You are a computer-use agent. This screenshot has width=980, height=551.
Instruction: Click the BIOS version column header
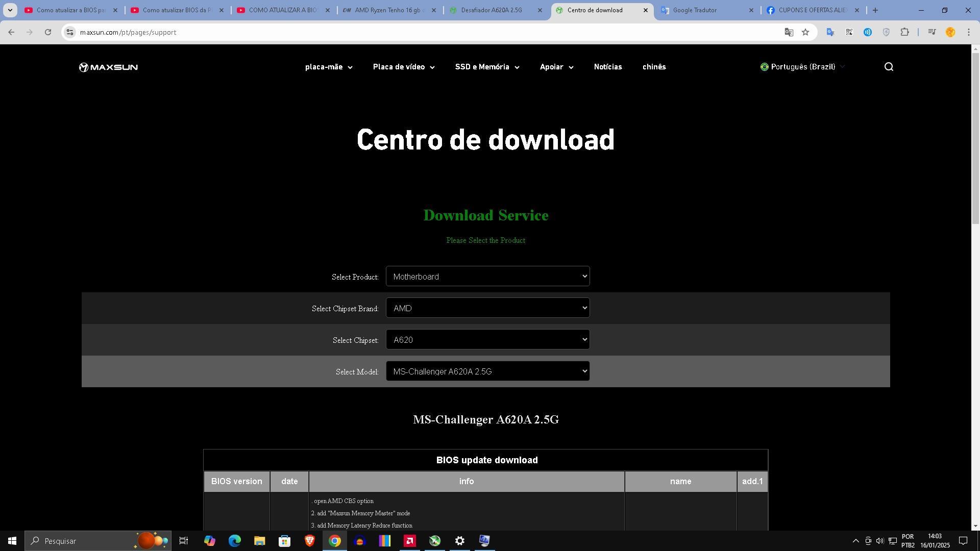coord(237,482)
